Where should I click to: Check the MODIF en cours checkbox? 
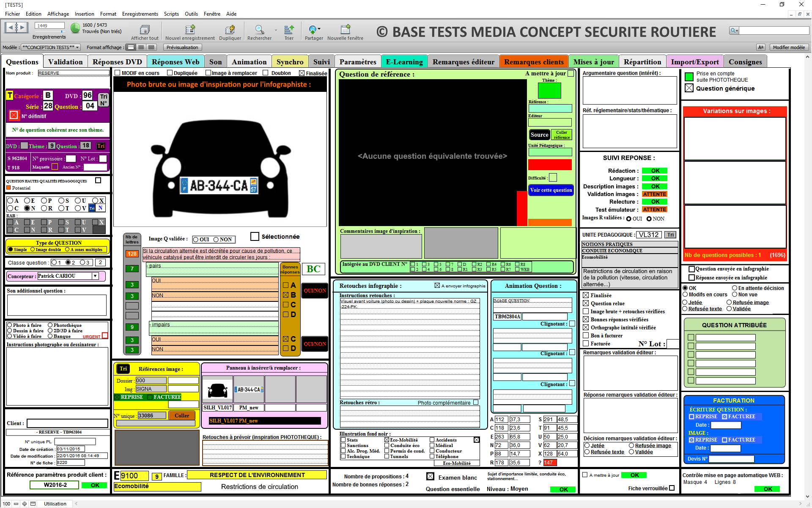(x=118, y=73)
